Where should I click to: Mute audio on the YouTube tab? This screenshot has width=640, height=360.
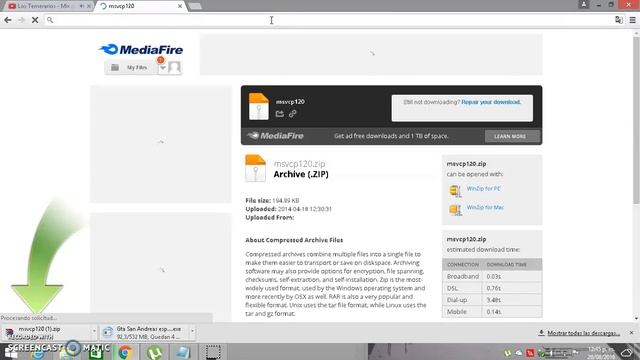pos(82,6)
